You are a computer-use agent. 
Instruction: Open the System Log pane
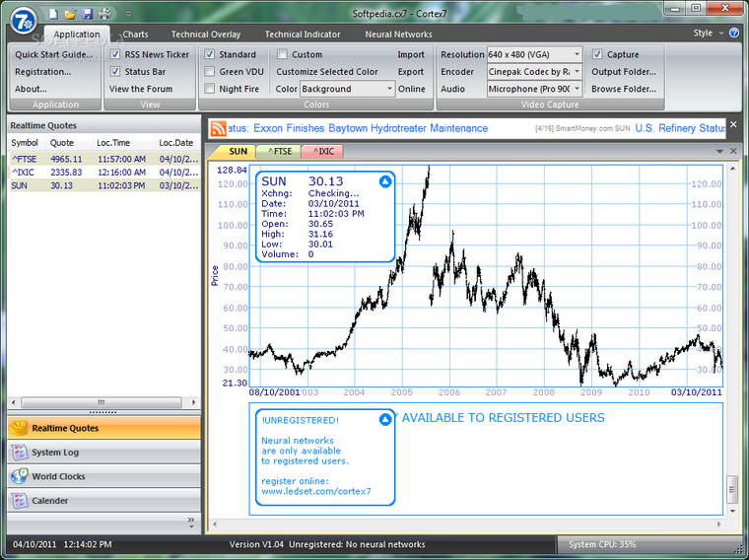pos(104,452)
